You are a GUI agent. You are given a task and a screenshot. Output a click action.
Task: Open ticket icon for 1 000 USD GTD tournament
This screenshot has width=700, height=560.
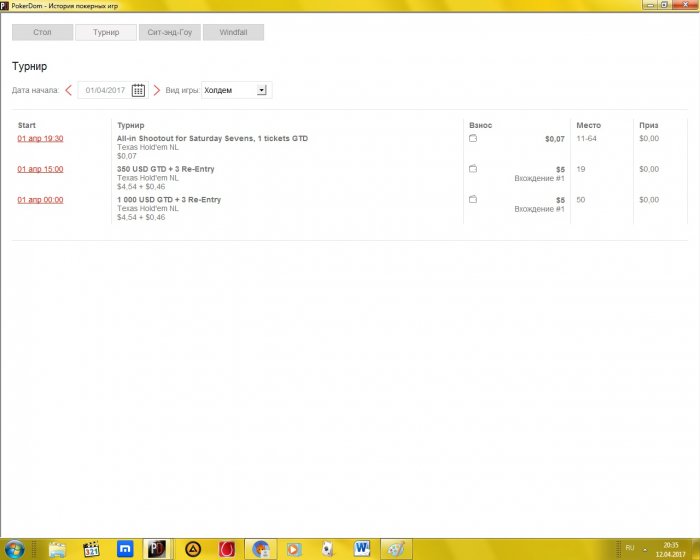click(473, 199)
